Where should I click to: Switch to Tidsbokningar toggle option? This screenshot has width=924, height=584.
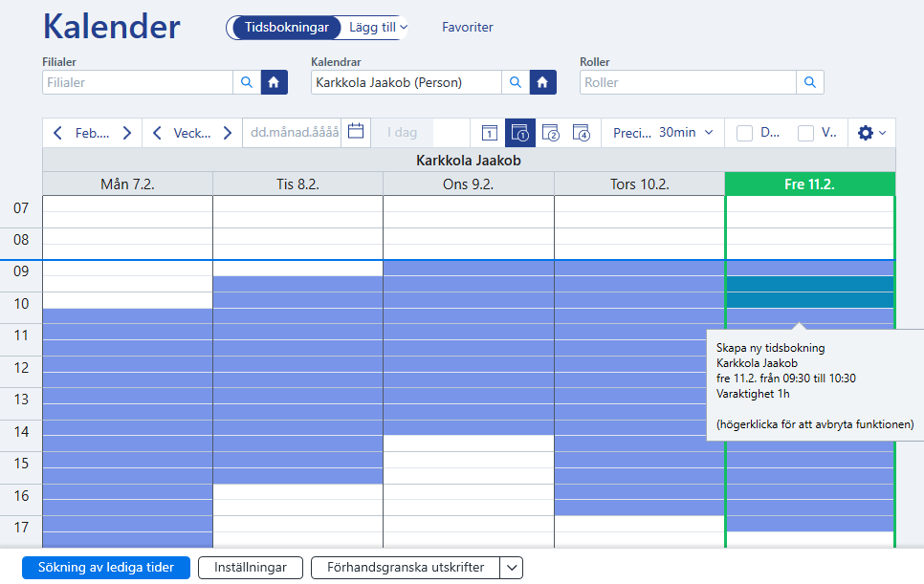[286, 27]
